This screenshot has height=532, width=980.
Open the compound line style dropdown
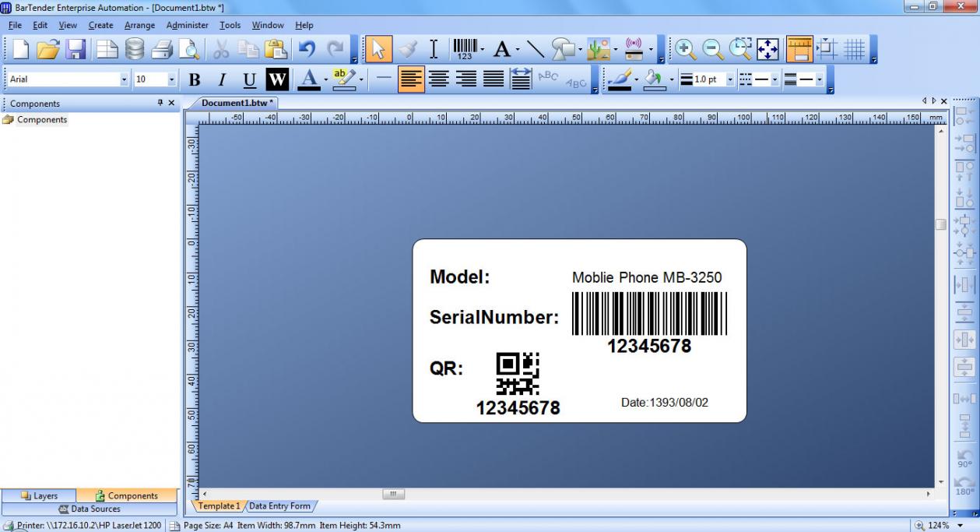[x=819, y=79]
